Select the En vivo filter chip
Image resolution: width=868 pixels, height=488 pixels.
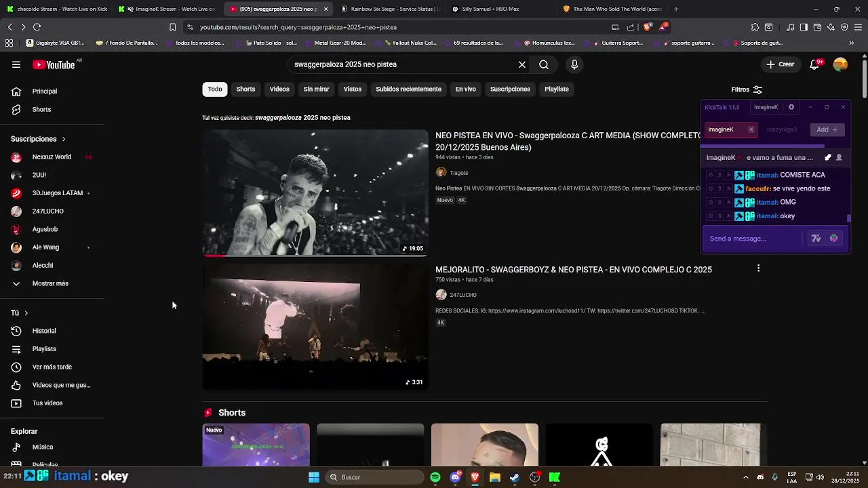pos(465,89)
